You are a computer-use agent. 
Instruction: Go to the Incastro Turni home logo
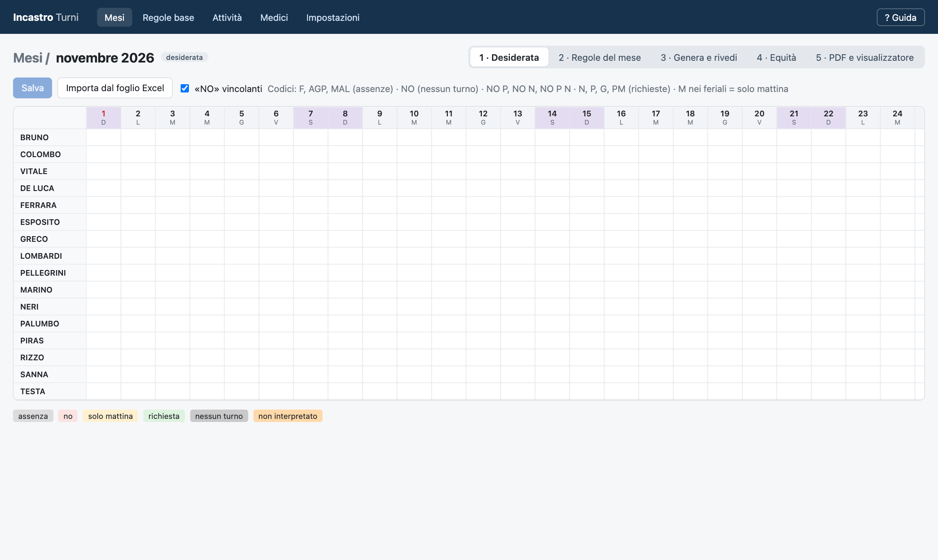[x=46, y=17]
